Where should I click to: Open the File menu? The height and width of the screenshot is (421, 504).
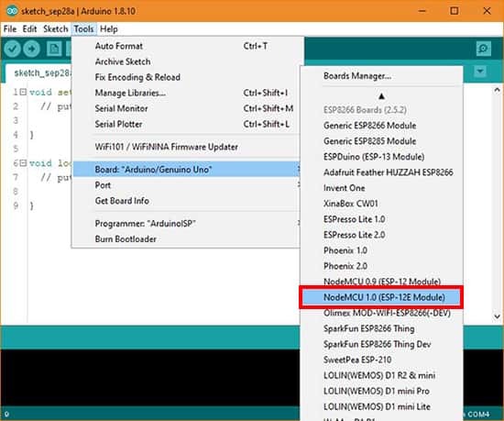pos(10,29)
